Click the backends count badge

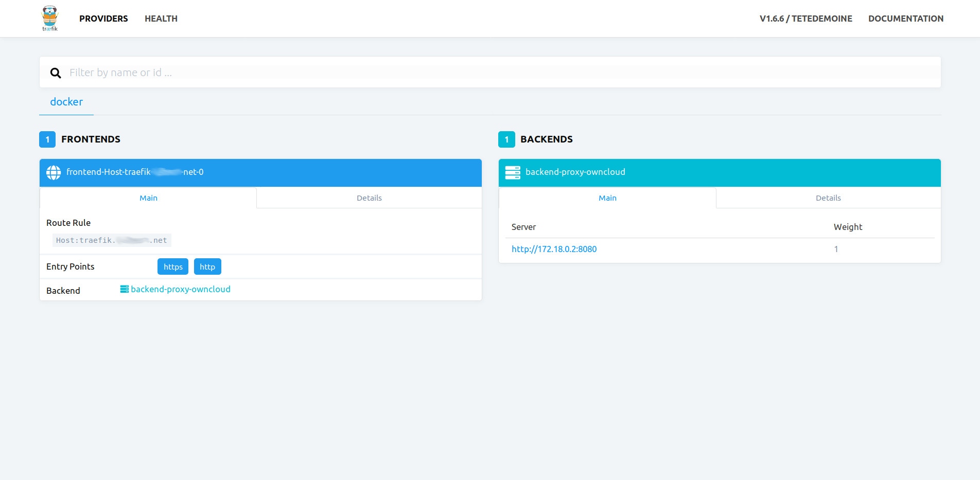[x=506, y=139]
